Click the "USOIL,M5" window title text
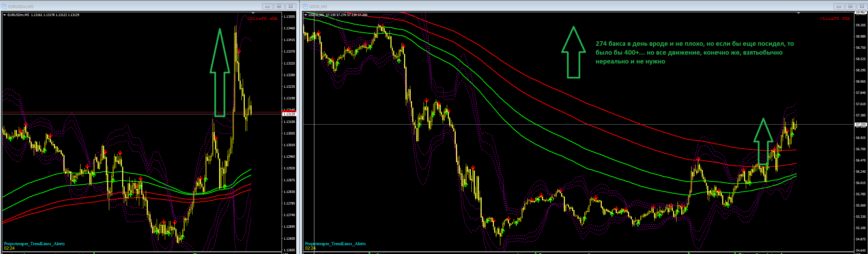 pyautogui.click(x=318, y=7)
